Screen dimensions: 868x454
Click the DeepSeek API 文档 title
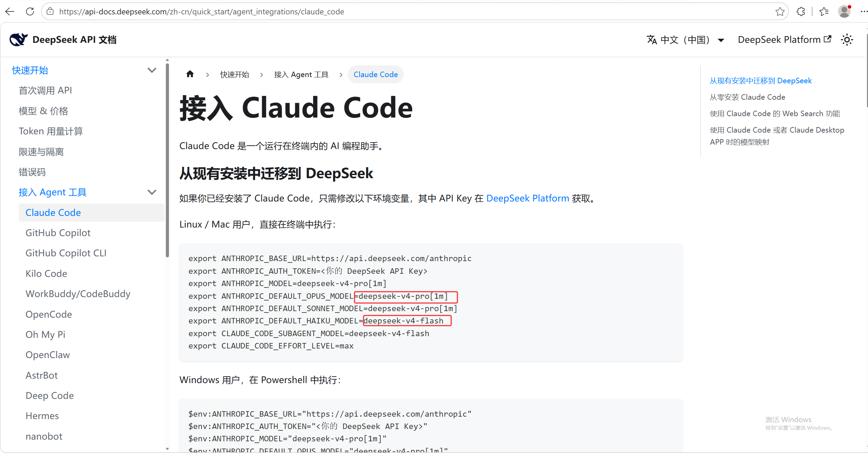pyautogui.click(x=74, y=40)
